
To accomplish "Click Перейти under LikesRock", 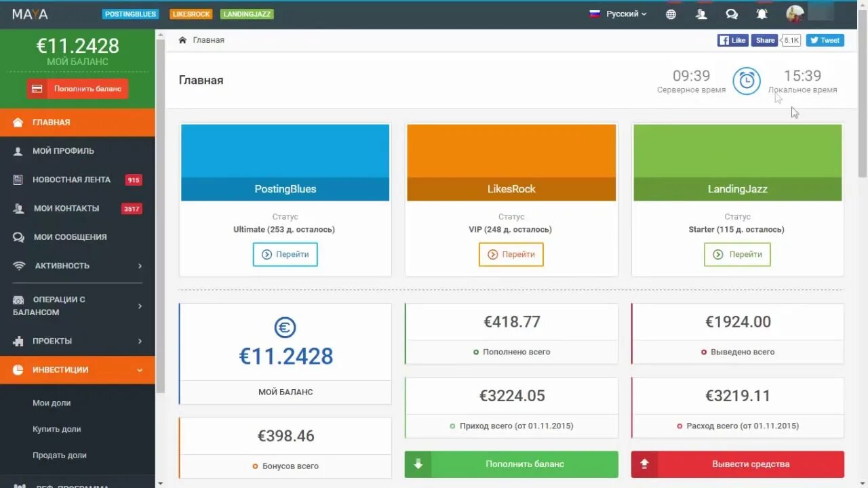I will [x=511, y=255].
